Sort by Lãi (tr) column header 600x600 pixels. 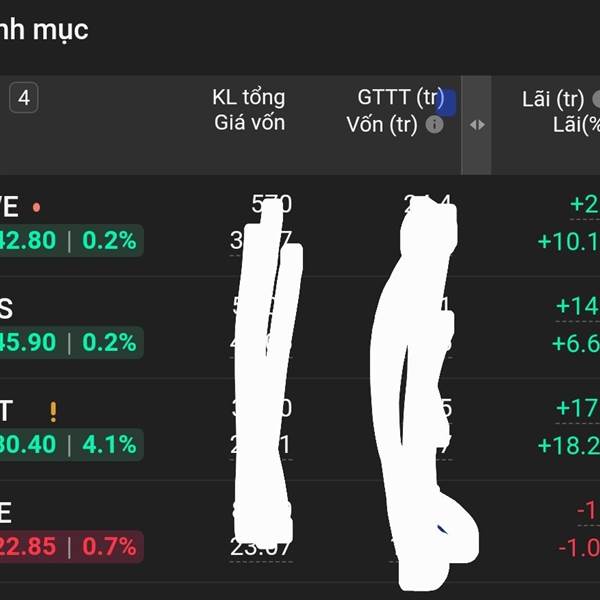point(553,99)
